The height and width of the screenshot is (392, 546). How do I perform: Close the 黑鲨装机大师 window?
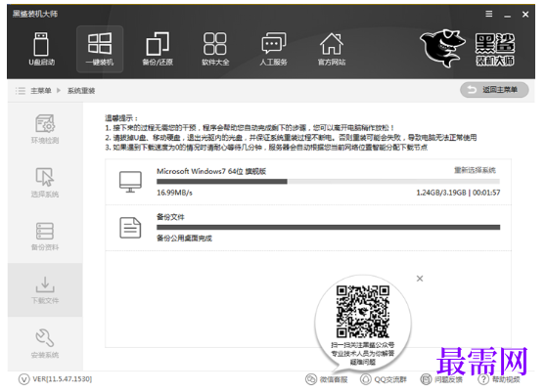(x=525, y=15)
